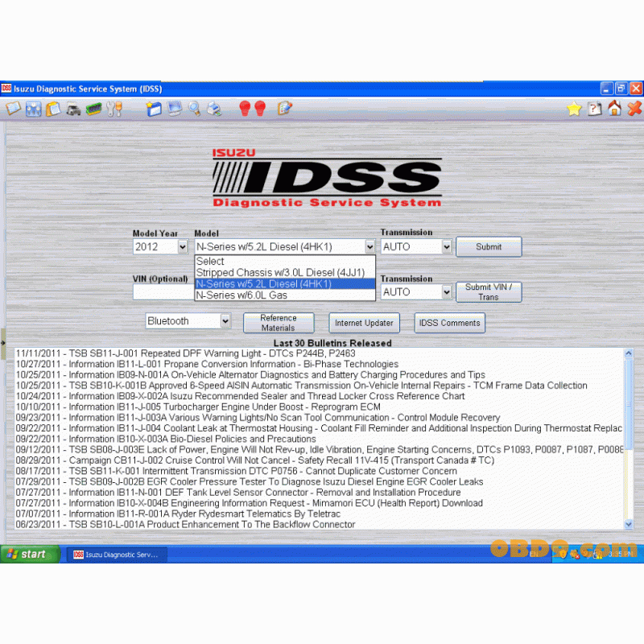Open IDSS Comments
The height and width of the screenshot is (644, 644).
[x=450, y=323]
